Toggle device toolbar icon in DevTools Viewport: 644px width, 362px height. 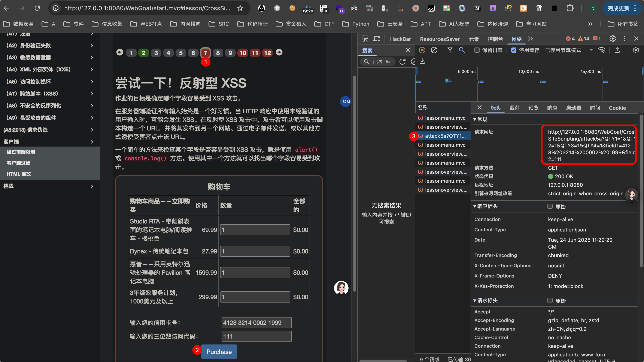tap(377, 39)
